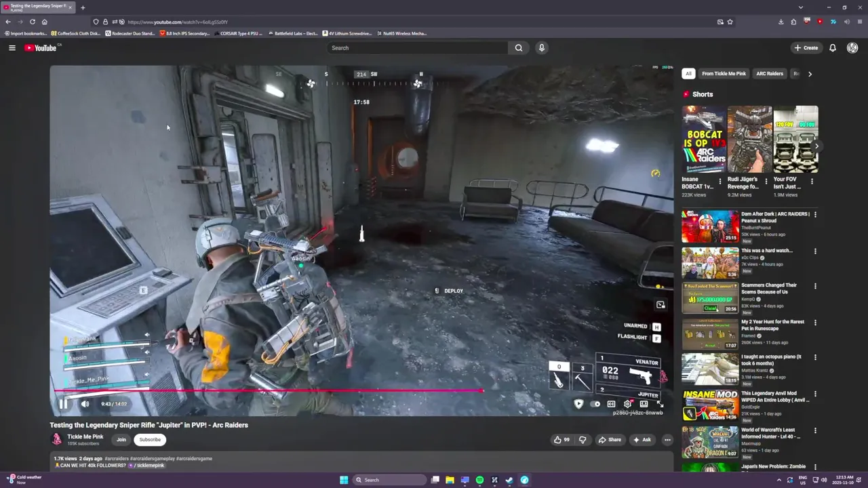This screenshot has height=488, width=868.
Task: Bookmark this page with star icon
Action: pos(730,22)
